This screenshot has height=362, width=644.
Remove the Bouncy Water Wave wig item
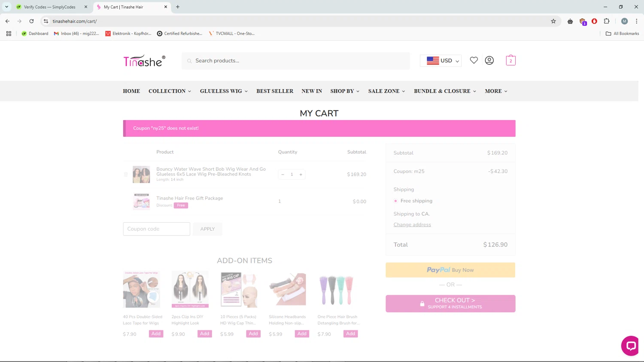[126, 175]
